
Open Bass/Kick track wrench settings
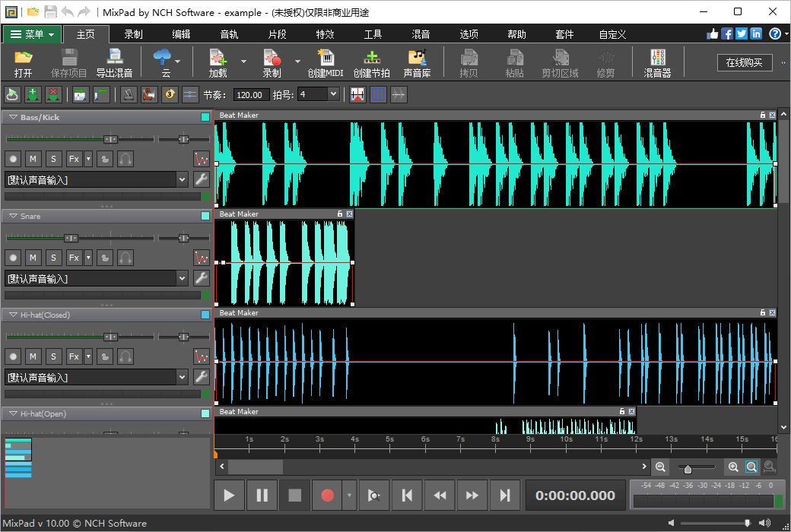202,179
